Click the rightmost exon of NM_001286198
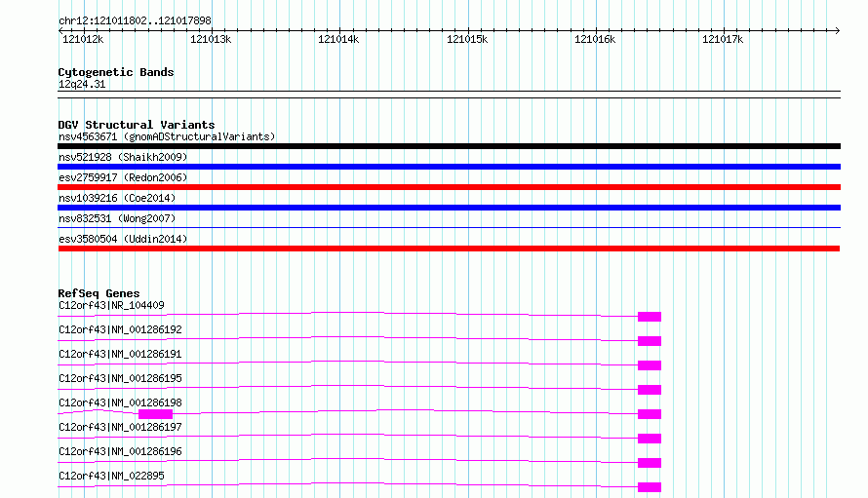The width and height of the screenshot is (868, 498). click(650, 414)
